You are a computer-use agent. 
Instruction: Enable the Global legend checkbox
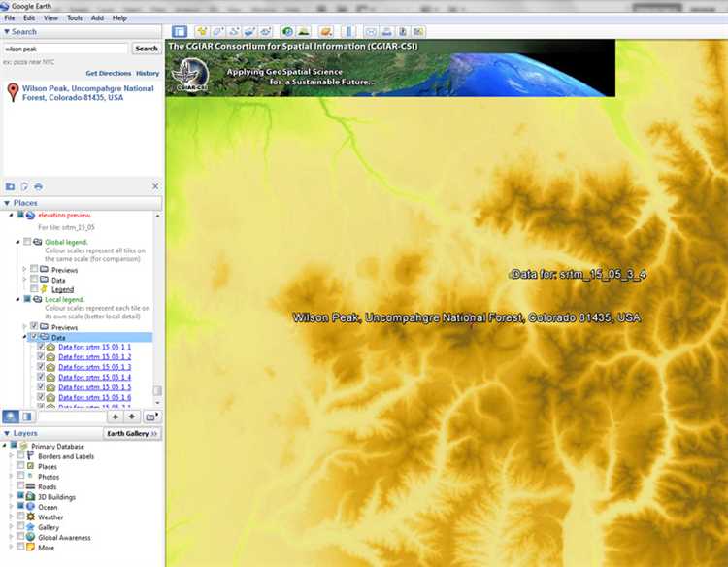click(27, 242)
